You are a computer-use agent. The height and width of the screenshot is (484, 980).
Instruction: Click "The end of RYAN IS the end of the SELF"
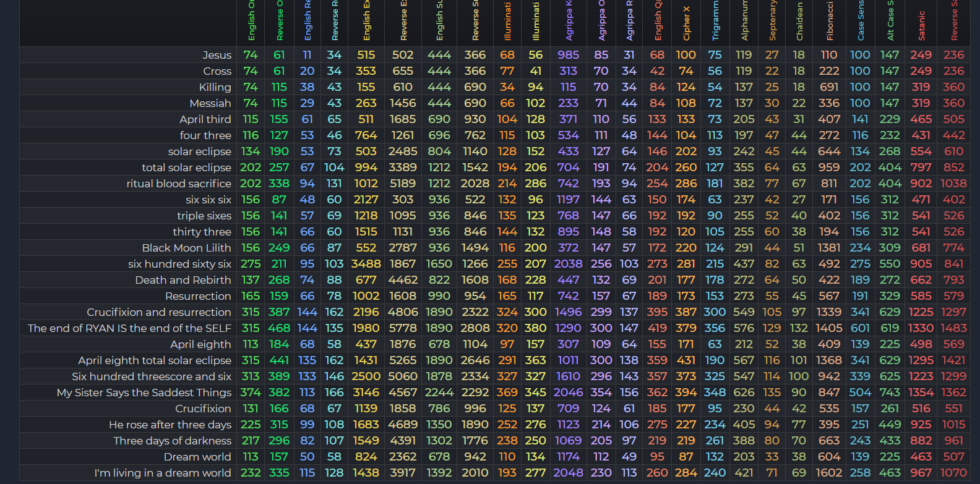click(x=129, y=328)
